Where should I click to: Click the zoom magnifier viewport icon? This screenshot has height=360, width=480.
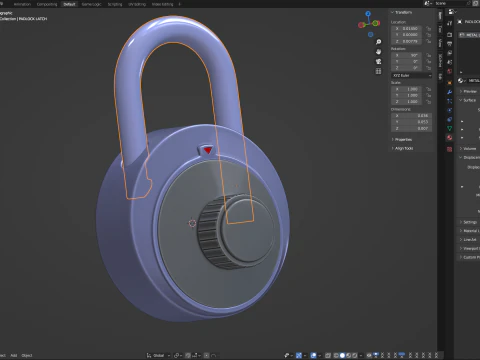(378, 42)
